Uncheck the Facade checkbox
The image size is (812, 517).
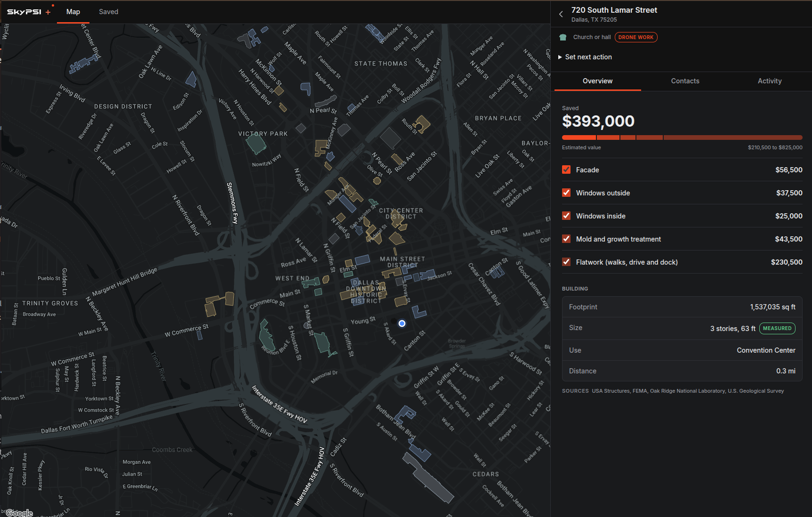click(x=566, y=170)
